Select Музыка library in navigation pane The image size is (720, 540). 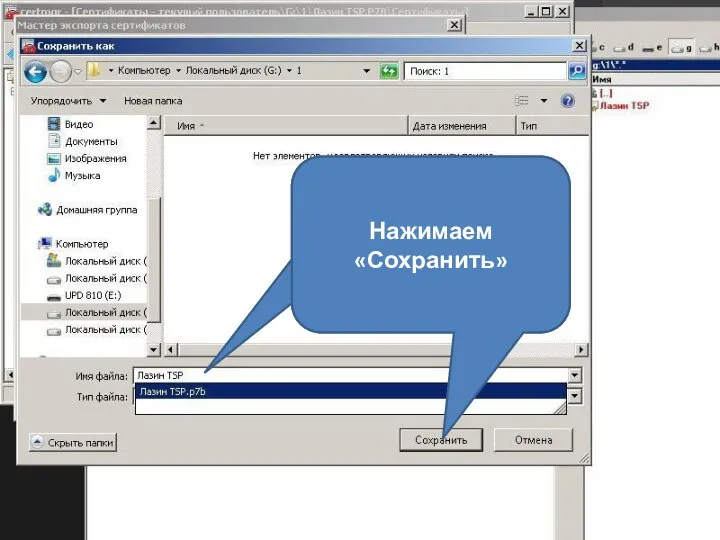click(x=82, y=176)
